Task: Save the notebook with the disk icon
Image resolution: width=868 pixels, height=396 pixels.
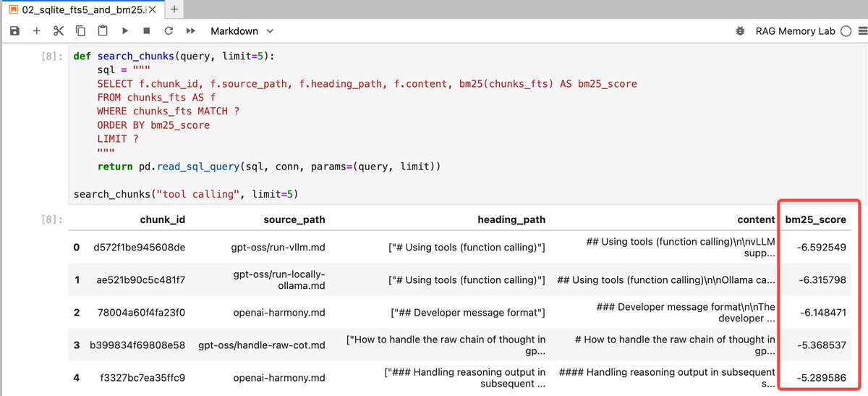Action: coord(14,31)
